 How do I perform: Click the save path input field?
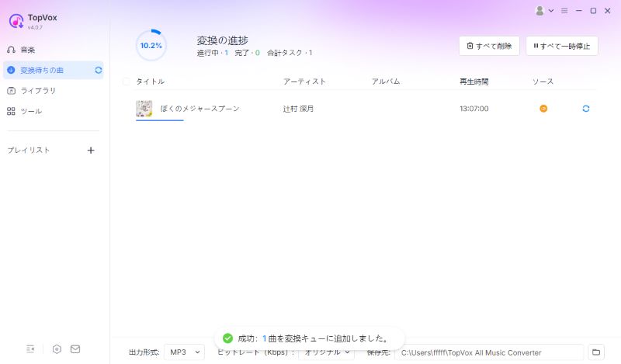(x=489, y=352)
